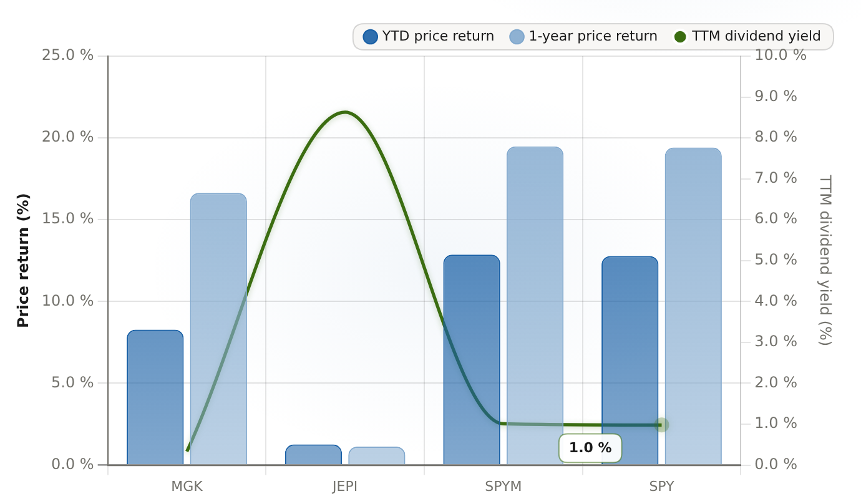Select the MGK YTD price return bar
Image resolution: width=861 pixels, height=504 pixels.
(x=155, y=397)
